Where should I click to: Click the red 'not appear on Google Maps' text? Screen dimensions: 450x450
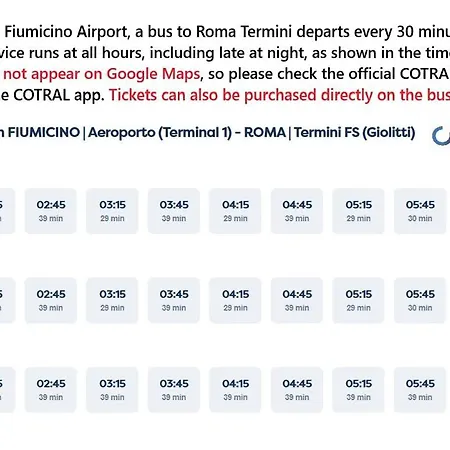102,74
